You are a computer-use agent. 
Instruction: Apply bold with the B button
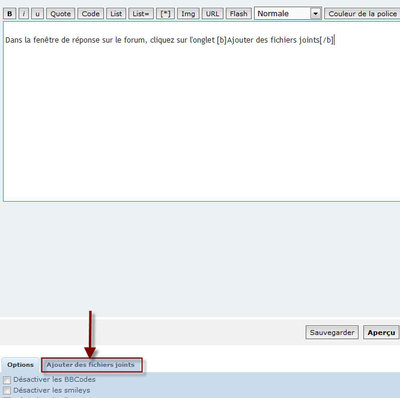(9, 14)
